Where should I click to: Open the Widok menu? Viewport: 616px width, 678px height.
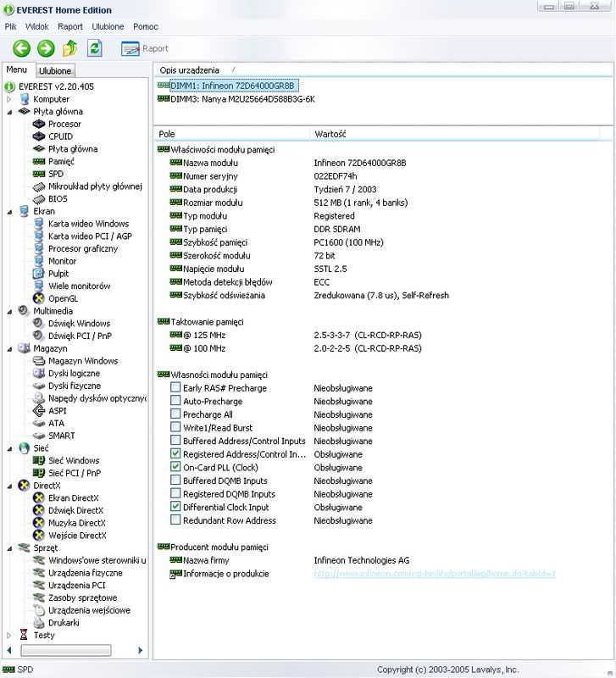36,26
